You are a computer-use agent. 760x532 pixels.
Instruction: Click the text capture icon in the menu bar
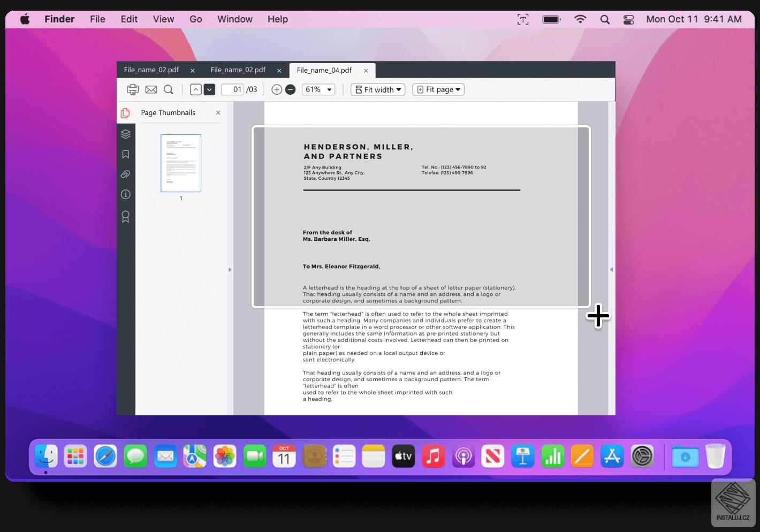pos(523,19)
